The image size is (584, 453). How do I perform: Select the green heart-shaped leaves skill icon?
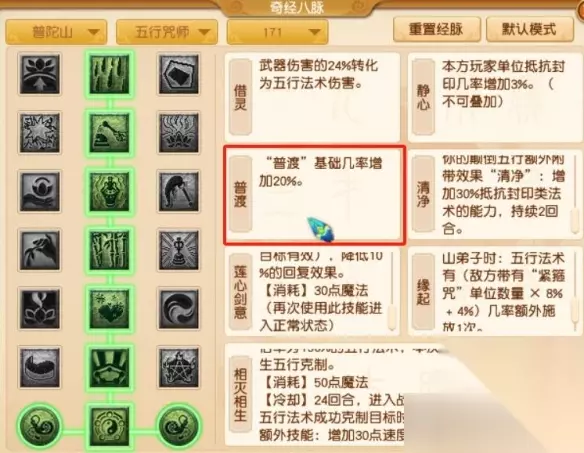click(x=110, y=309)
